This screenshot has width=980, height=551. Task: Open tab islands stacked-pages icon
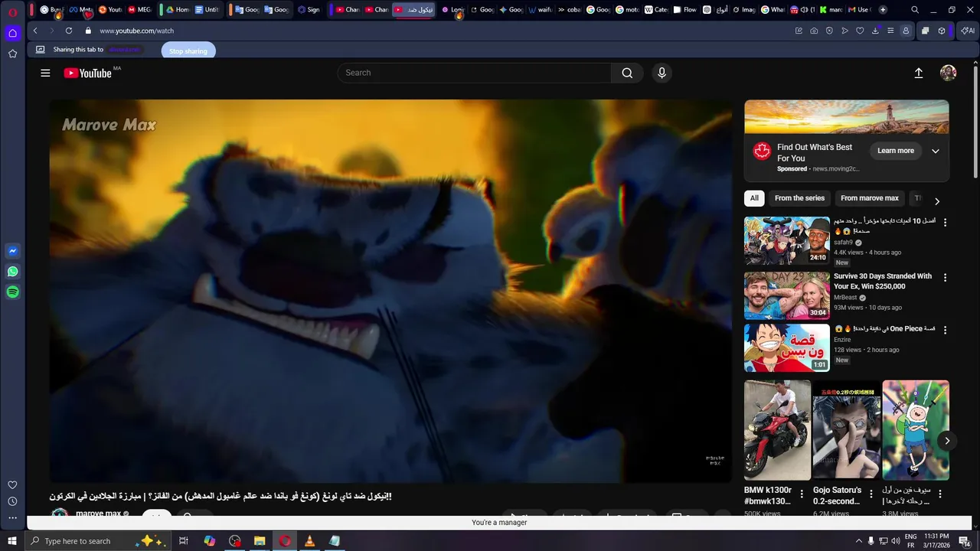click(925, 31)
